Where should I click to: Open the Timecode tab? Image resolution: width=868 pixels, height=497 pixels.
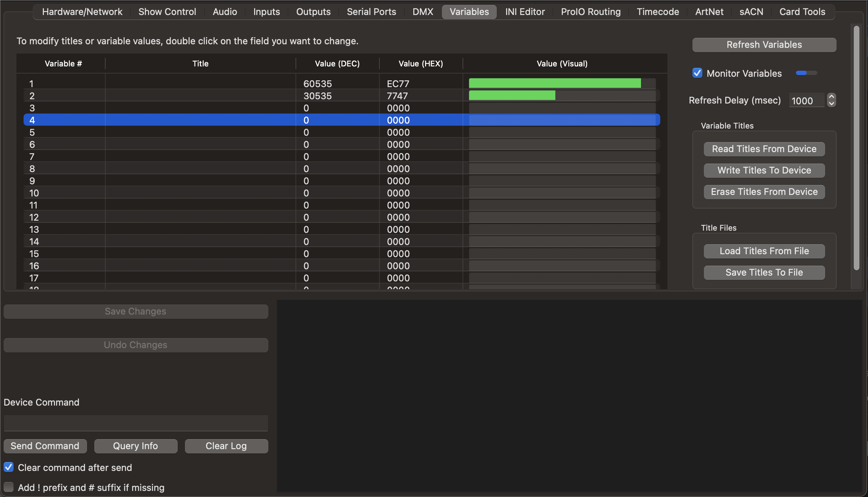coord(658,12)
